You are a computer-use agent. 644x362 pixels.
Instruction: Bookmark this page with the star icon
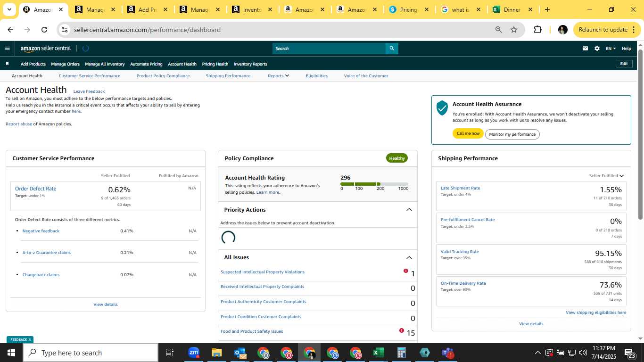click(x=514, y=30)
